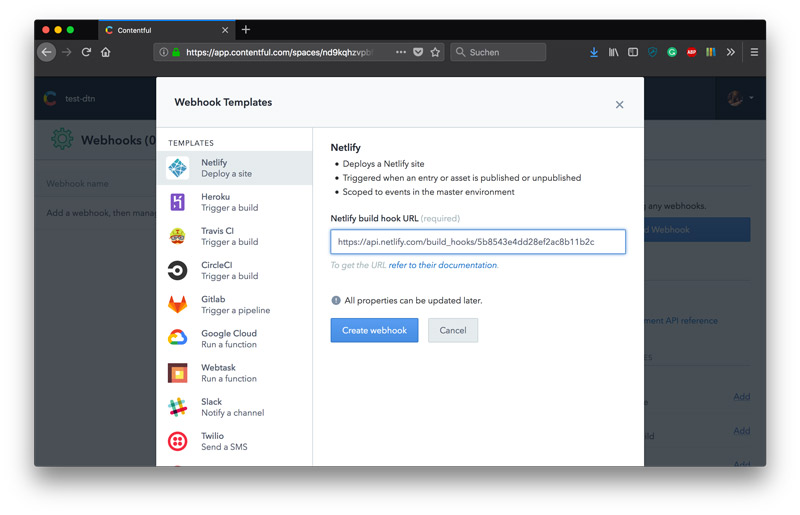Close the Contentful browser tab
800x515 pixels.
click(225, 30)
